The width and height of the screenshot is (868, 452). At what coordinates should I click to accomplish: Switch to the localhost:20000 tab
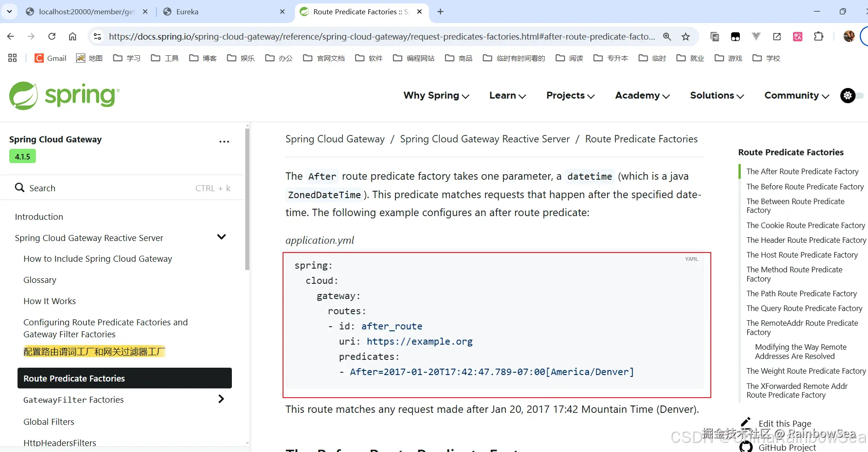coord(87,12)
